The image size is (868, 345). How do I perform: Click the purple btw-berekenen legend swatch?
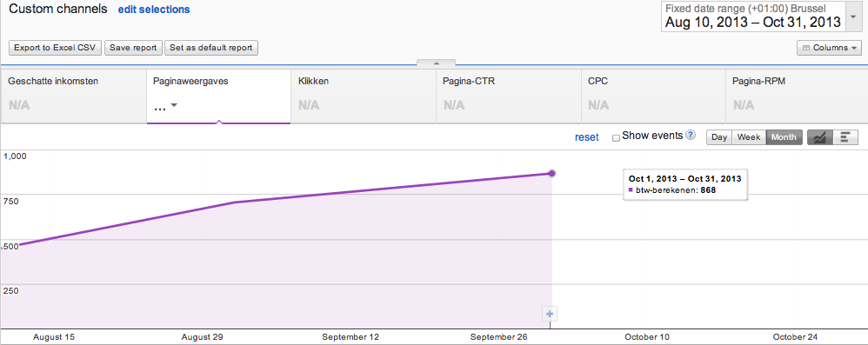point(631,189)
